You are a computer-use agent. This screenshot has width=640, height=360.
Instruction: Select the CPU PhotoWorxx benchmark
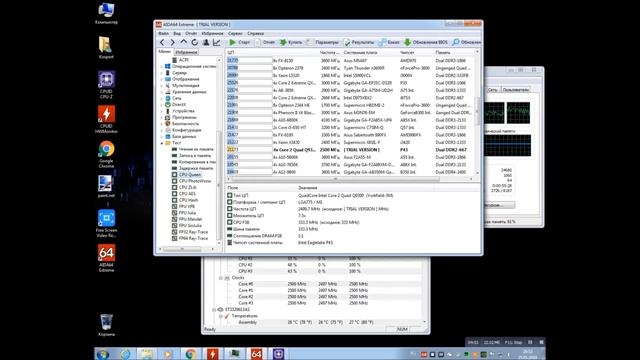point(195,181)
